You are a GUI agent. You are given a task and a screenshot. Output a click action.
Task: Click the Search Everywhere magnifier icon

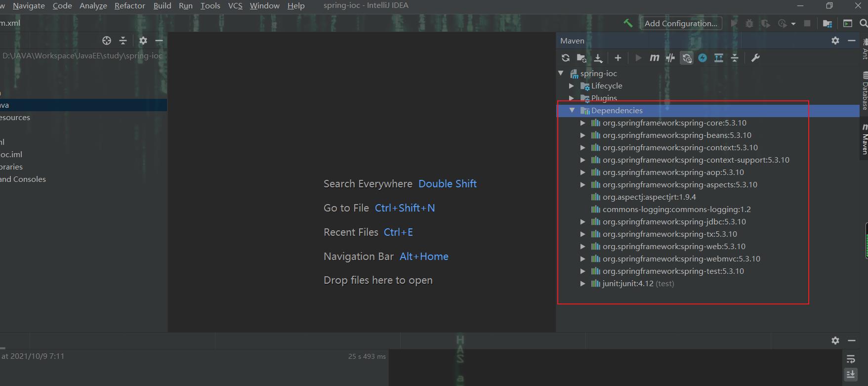click(x=864, y=23)
